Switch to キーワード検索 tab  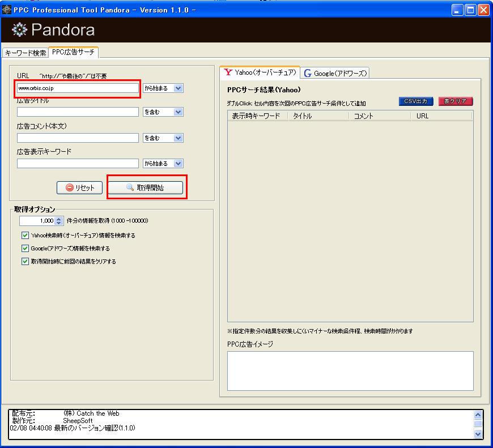point(25,53)
